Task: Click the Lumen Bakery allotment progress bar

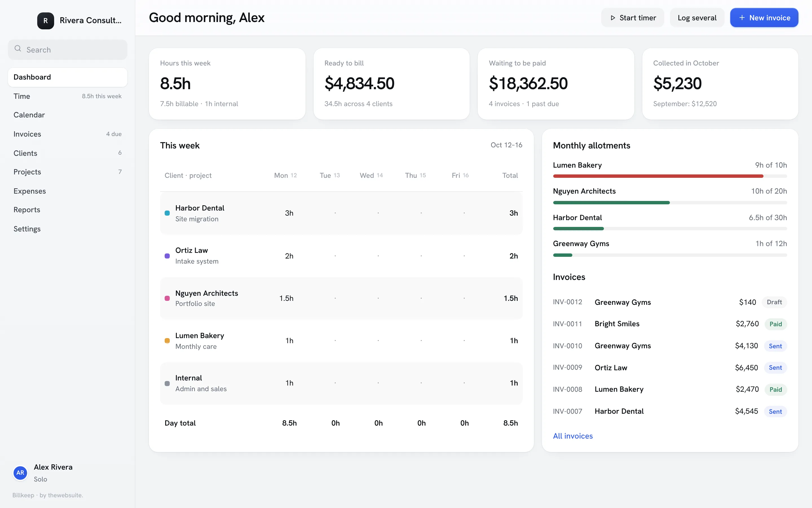Action: point(670,176)
